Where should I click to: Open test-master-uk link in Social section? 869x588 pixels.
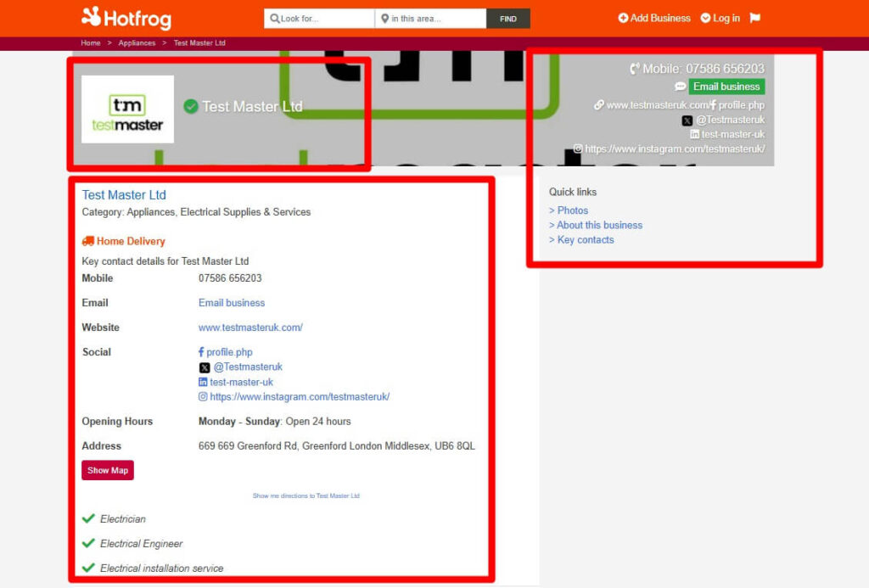point(241,382)
